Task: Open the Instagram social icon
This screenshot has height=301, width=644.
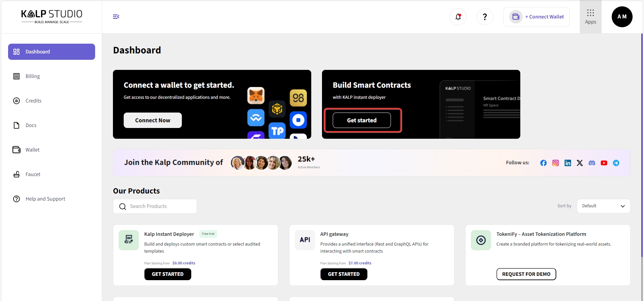Action: point(555,163)
